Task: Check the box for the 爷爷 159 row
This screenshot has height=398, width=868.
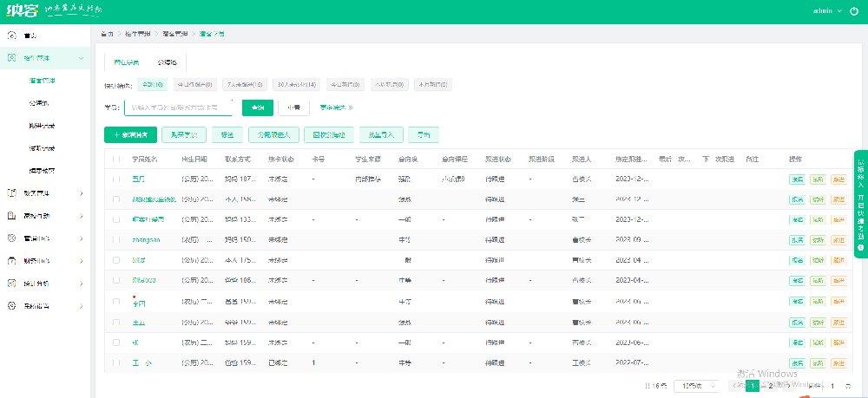Action: click(116, 323)
